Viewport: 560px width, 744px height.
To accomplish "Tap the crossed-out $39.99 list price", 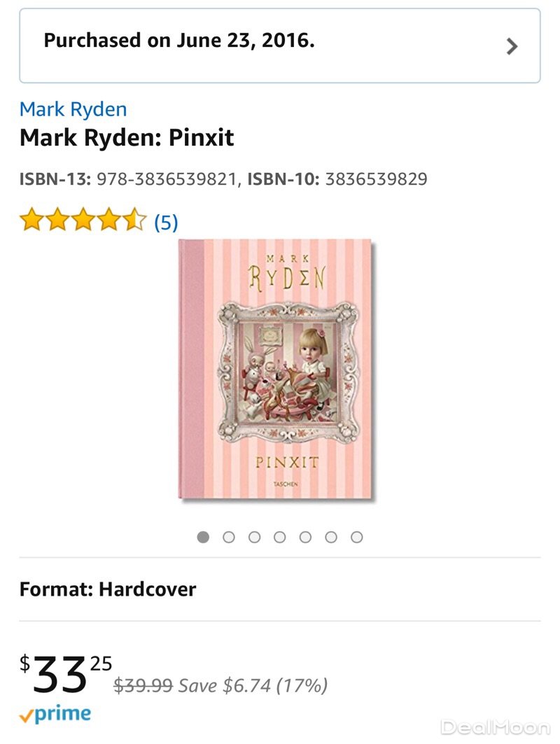I will click(x=143, y=685).
